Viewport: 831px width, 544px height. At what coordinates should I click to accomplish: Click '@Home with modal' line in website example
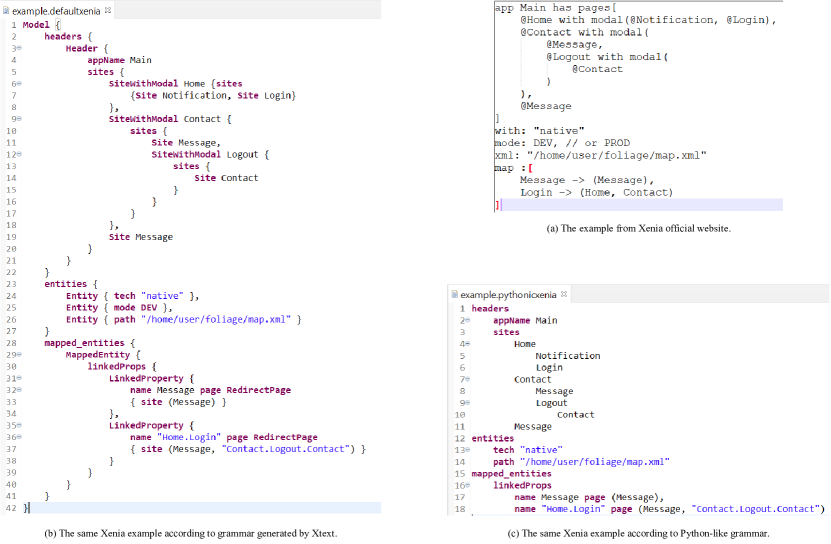pyautogui.click(x=648, y=20)
